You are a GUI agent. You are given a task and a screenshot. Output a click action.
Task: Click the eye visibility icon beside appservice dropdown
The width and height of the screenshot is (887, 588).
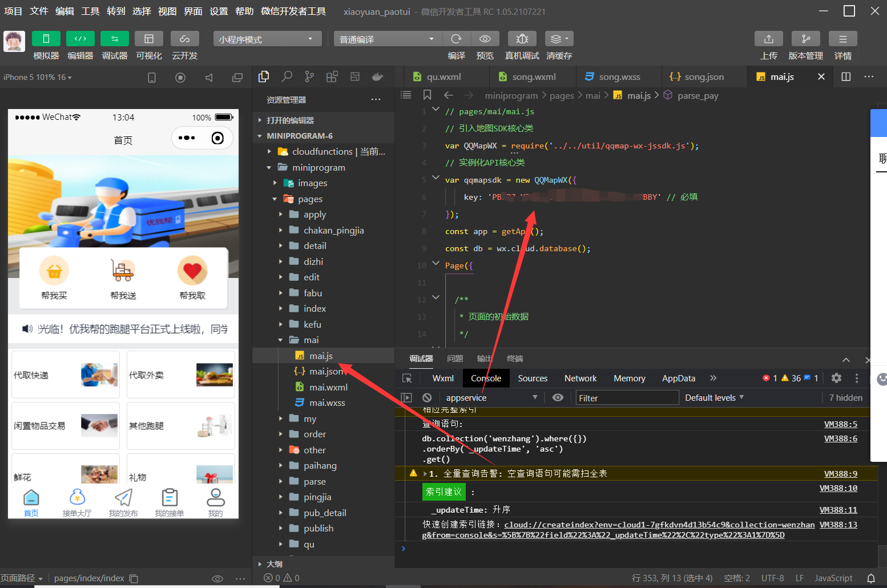[558, 397]
